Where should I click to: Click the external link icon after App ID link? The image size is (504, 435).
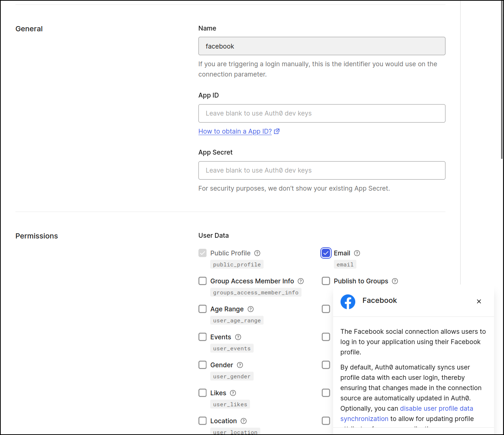click(x=277, y=131)
